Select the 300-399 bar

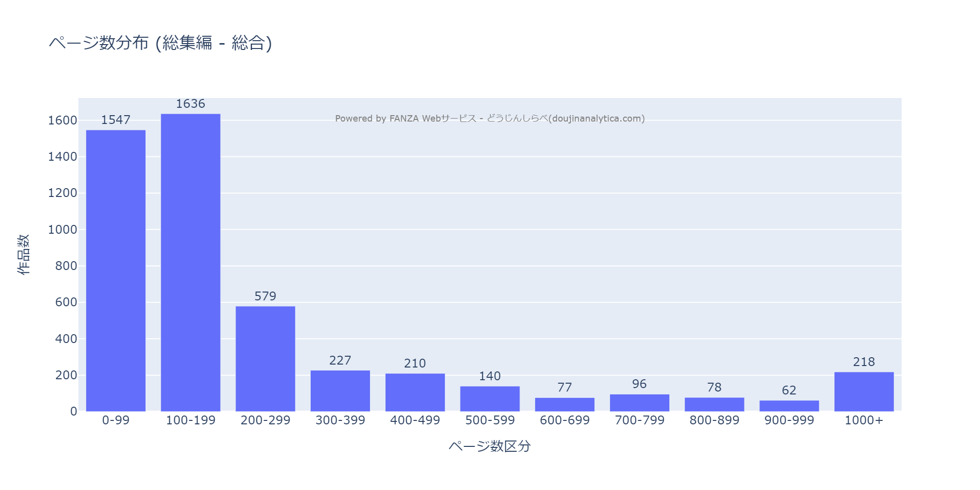point(340,391)
